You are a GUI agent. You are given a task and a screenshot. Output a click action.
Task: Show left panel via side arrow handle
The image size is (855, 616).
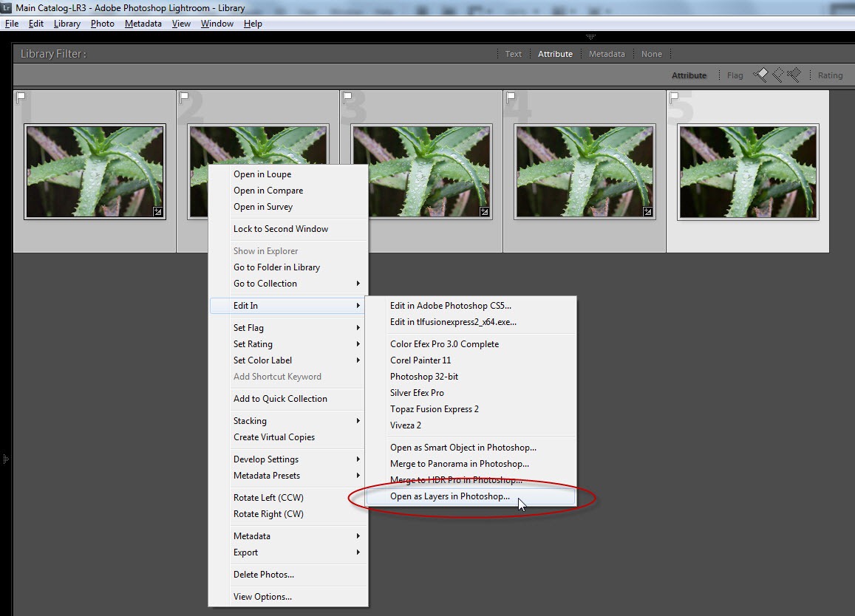point(5,459)
